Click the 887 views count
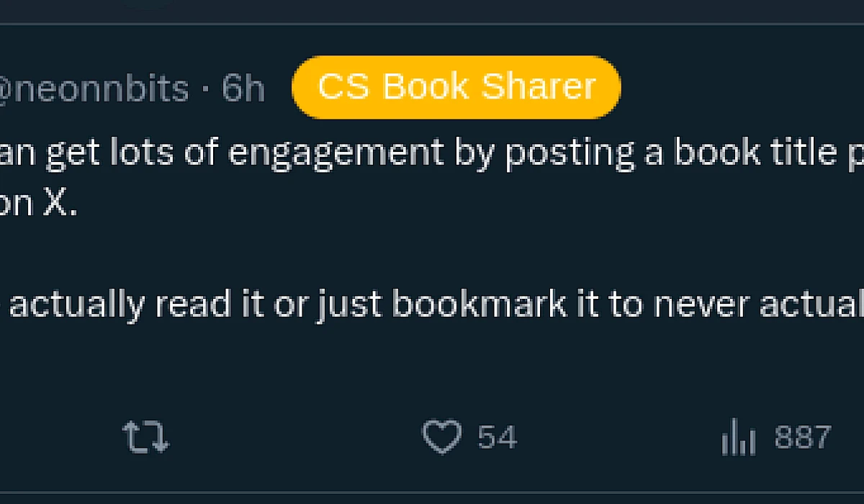Screen dimensions: 864x504 click(803, 437)
